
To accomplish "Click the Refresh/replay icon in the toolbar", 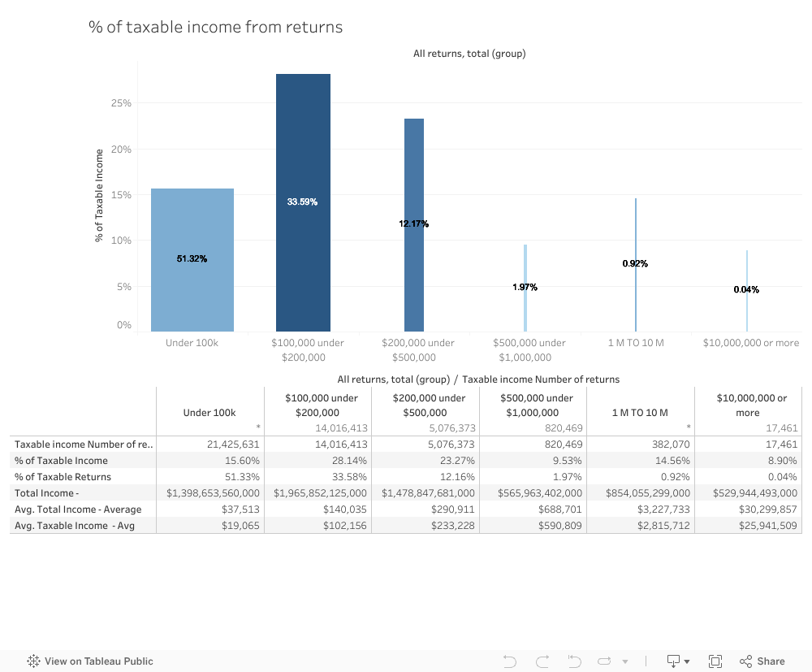I will (x=604, y=661).
